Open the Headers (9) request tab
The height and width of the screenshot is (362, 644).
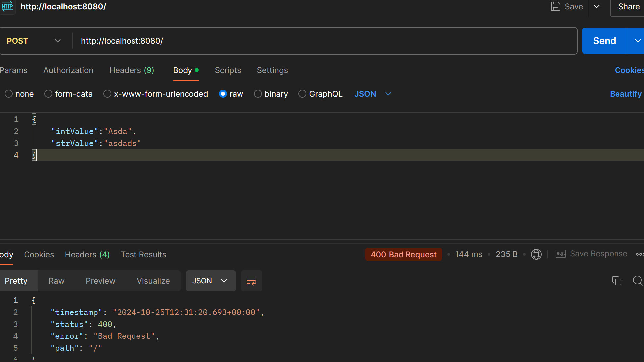click(132, 70)
